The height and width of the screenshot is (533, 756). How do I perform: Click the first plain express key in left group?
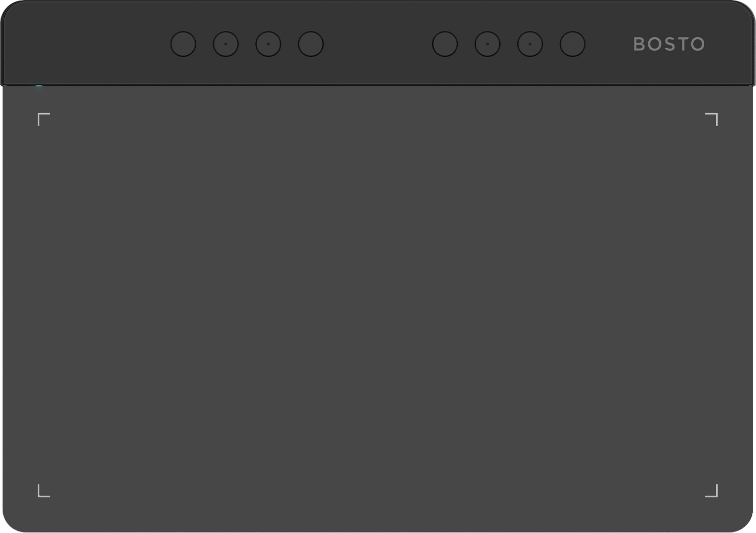(183, 44)
